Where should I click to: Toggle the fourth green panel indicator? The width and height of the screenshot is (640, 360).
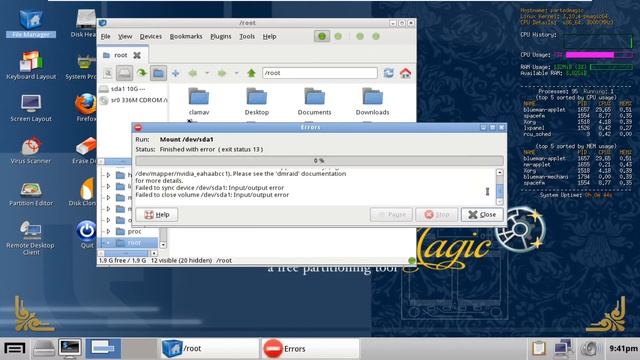[376, 36]
